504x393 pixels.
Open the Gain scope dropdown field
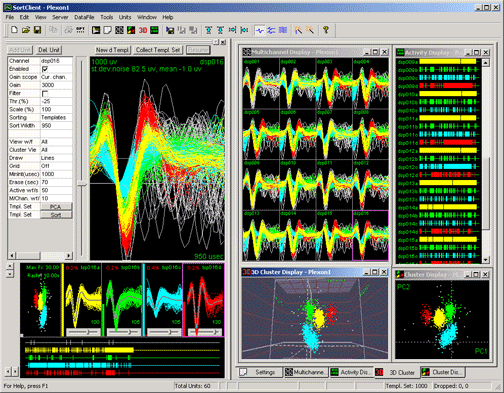(x=56, y=77)
